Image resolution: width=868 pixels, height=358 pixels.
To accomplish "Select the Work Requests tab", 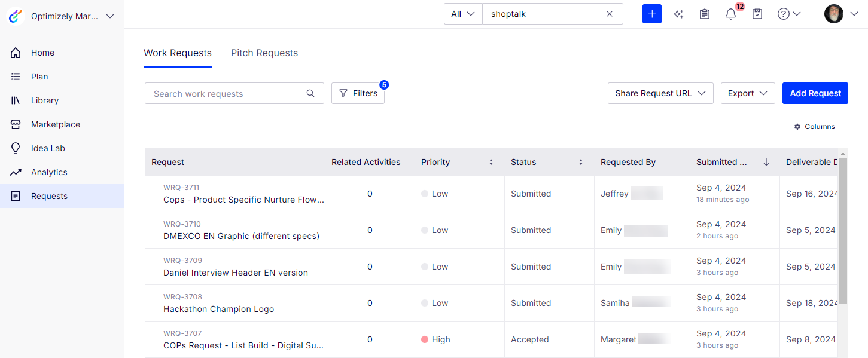I will pyautogui.click(x=177, y=53).
